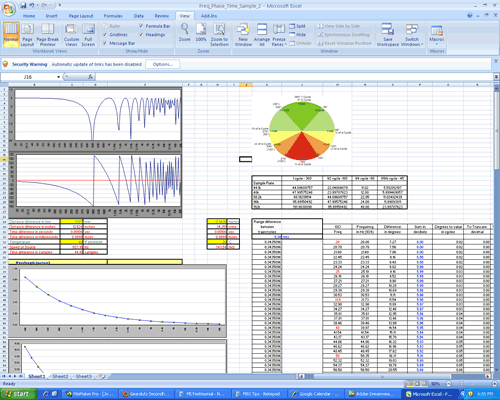Toggle the Message Bar checkbox
The image size is (500, 400).
[x=105, y=43]
